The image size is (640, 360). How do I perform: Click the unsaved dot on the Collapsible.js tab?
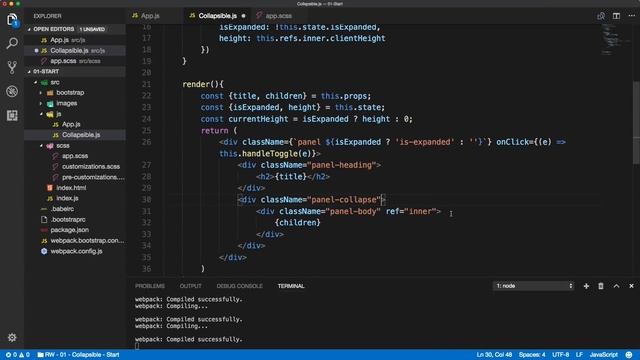(x=244, y=16)
